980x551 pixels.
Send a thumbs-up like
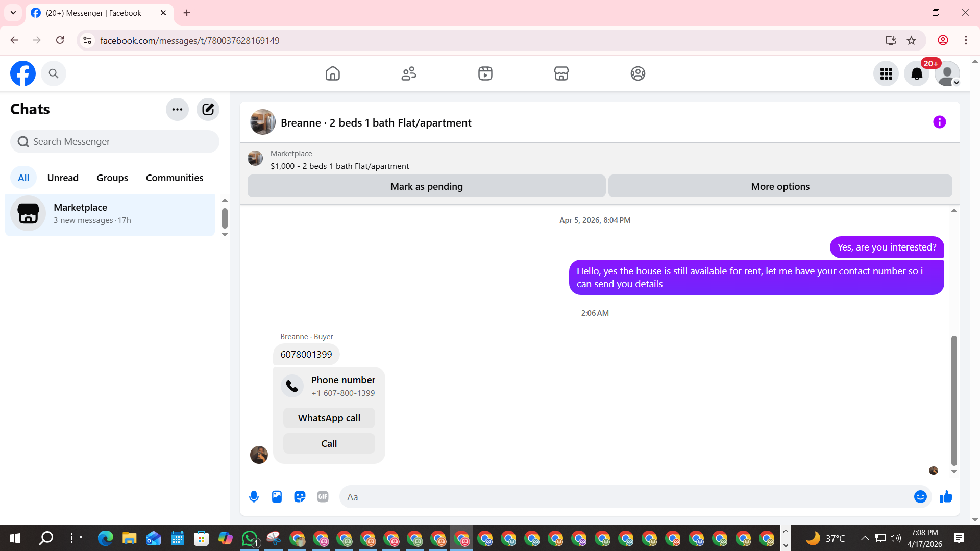(x=946, y=497)
